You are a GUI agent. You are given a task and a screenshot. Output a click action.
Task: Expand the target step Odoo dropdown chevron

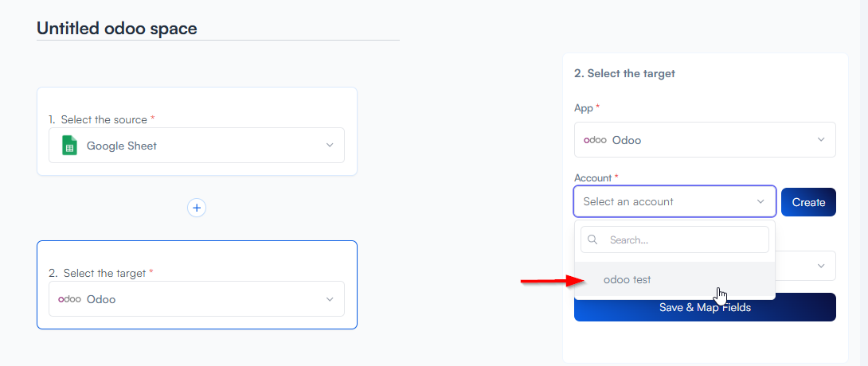pos(330,299)
